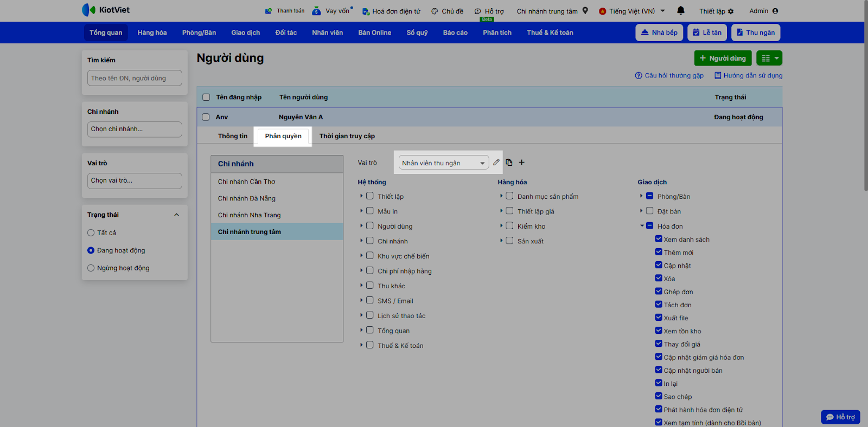Open Vay vốn loan icon
This screenshot has width=868, height=427.
click(316, 11)
